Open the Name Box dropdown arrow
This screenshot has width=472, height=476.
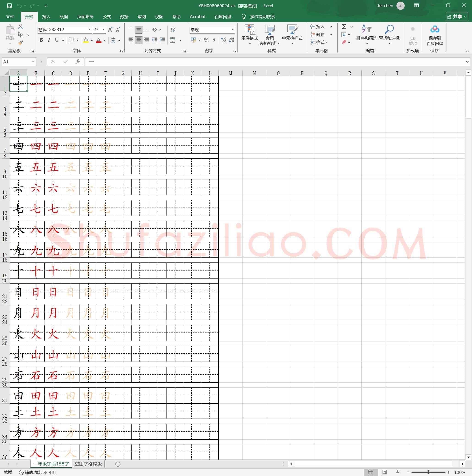(x=33, y=62)
